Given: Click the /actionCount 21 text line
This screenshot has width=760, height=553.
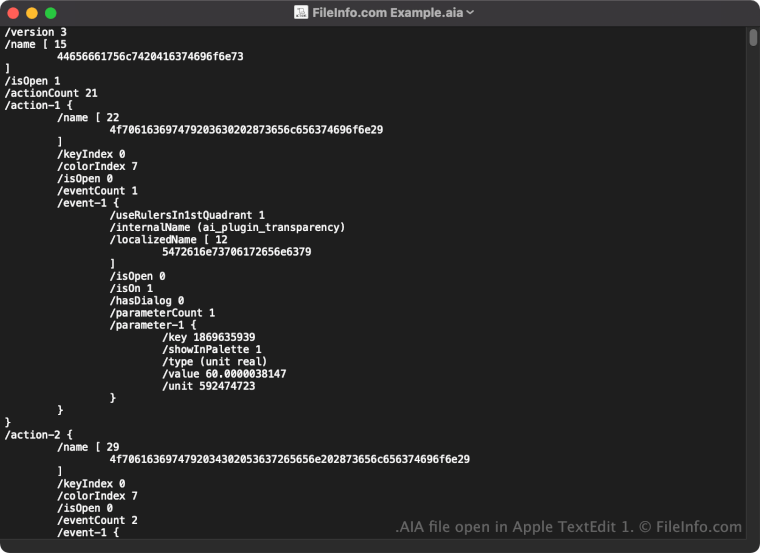Looking at the screenshot, I should [50, 93].
